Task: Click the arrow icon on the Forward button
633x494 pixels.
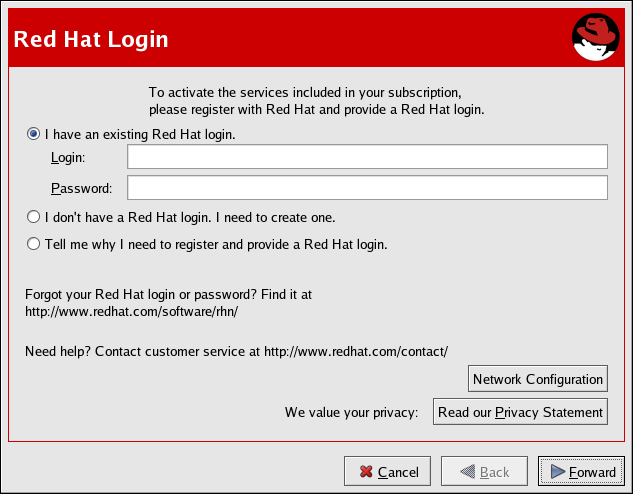Action: [557, 472]
